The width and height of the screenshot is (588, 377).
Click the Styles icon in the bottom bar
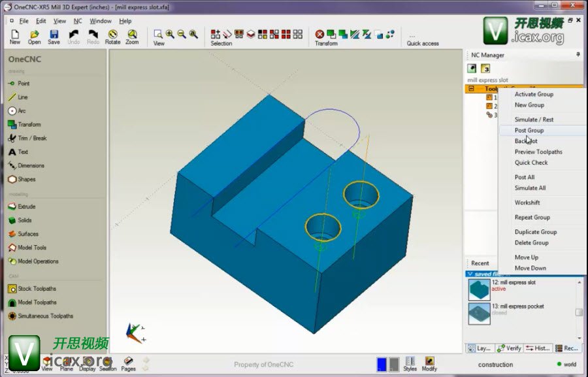pos(410,364)
